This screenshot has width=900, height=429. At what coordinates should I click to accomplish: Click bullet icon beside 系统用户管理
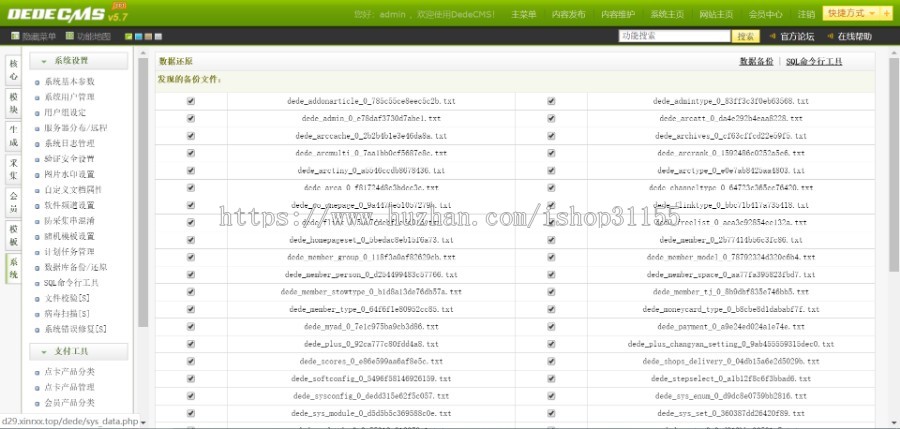[37, 98]
